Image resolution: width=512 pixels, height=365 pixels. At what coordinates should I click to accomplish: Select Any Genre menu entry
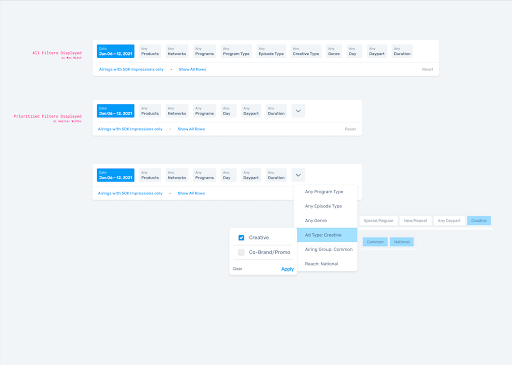(327, 220)
